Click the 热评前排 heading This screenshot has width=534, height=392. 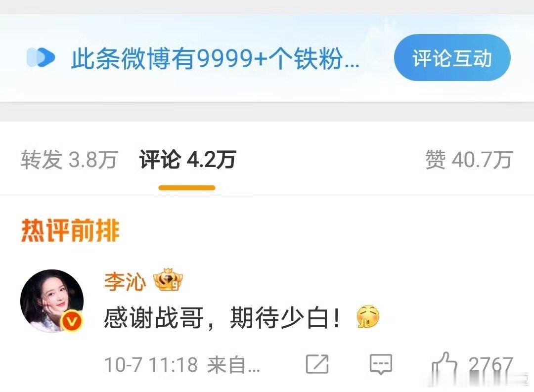coord(71,230)
